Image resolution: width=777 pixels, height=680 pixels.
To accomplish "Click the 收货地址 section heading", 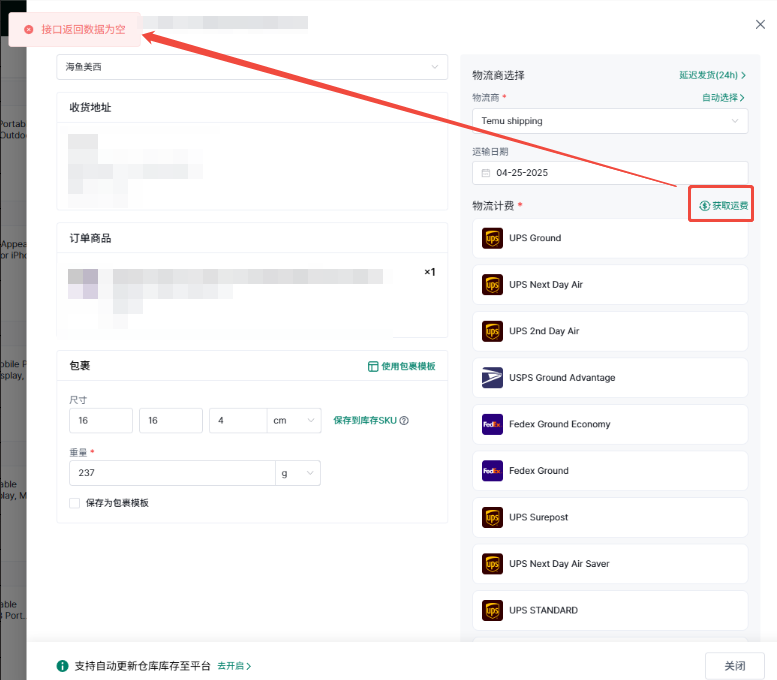I will click(x=90, y=108).
